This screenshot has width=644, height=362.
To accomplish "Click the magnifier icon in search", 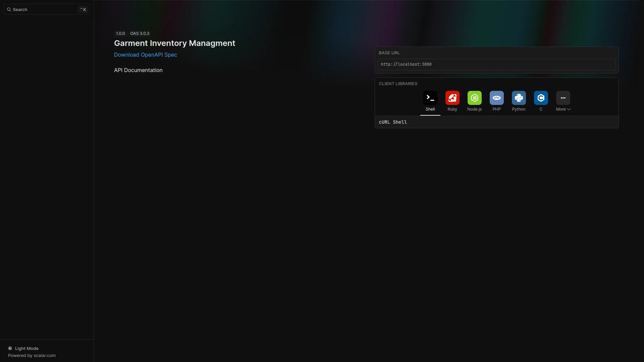I will [x=9, y=9].
